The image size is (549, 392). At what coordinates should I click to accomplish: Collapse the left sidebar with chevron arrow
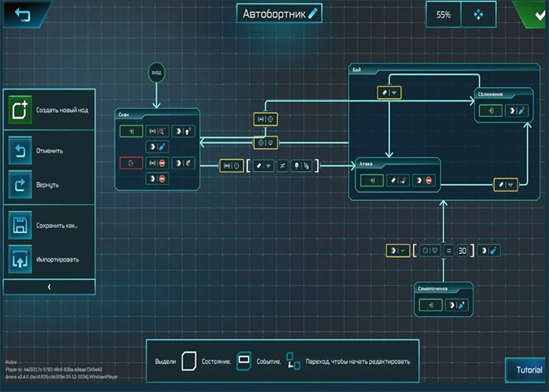(49, 287)
